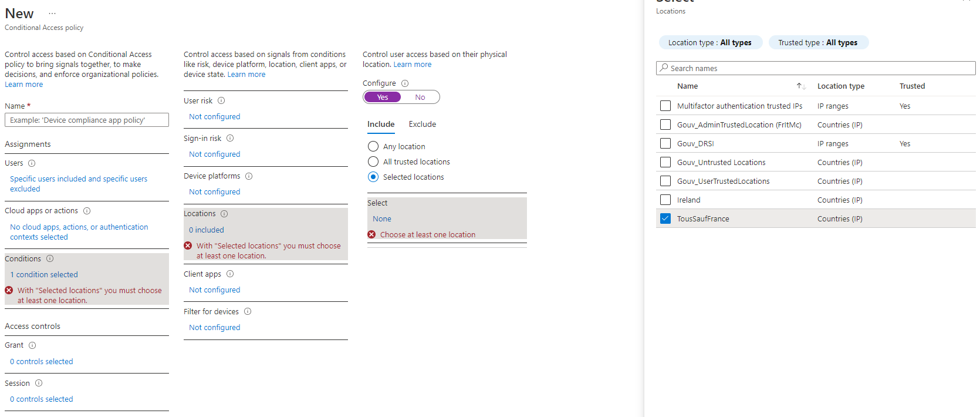Screen dimensions: 980x417
Task: Click the info icon beside Filter for devices
Action: coord(248,311)
